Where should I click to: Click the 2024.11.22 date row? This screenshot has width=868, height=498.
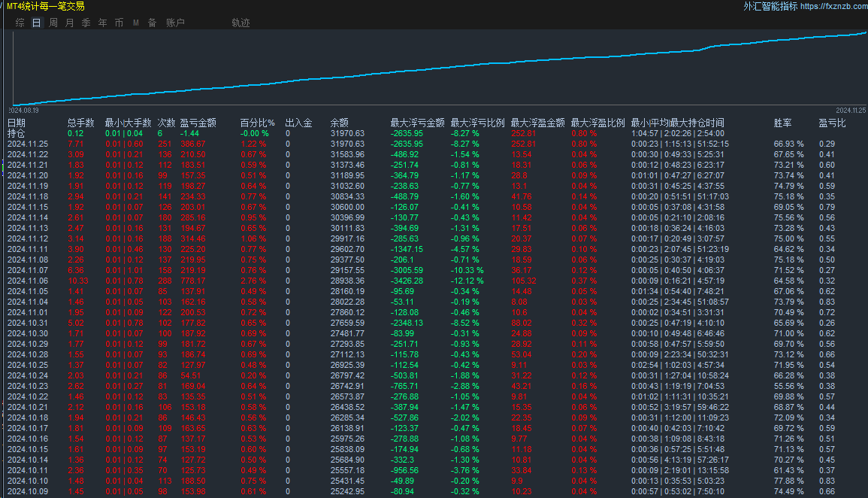(28, 154)
